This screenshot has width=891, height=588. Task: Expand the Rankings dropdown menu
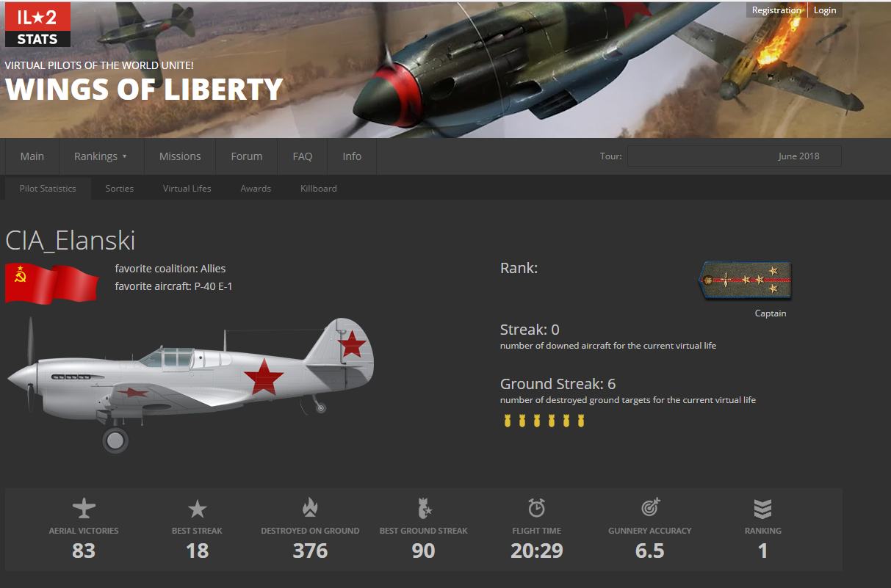pyautogui.click(x=101, y=156)
